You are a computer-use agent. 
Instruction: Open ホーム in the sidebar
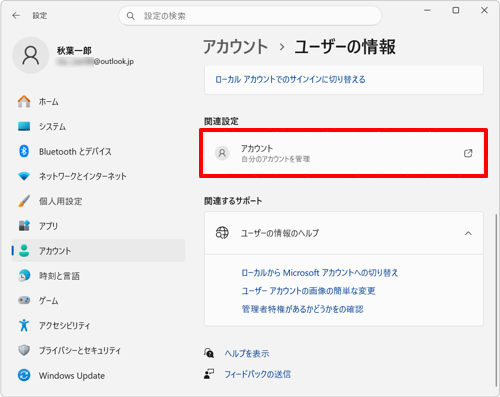coord(98,101)
